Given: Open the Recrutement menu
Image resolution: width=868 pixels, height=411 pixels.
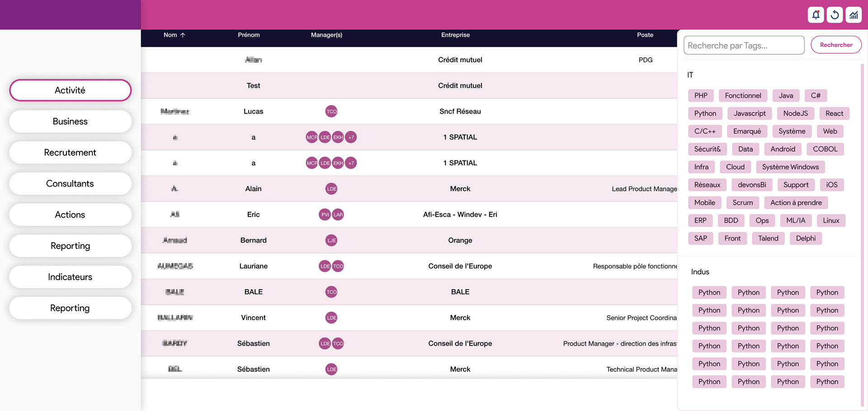Looking at the screenshot, I should (x=70, y=153).
